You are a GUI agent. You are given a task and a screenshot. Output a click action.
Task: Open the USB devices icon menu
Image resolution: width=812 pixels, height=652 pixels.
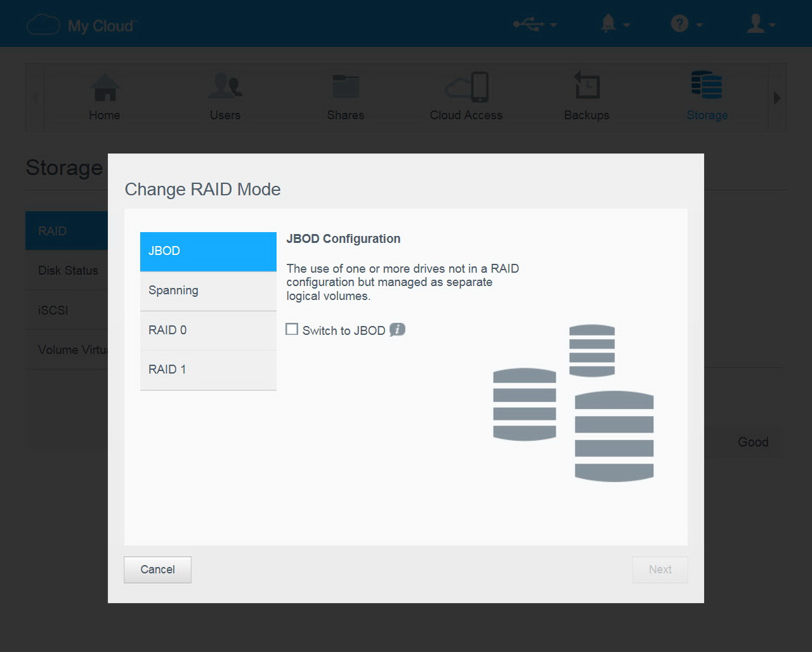[x=528, y=24]
